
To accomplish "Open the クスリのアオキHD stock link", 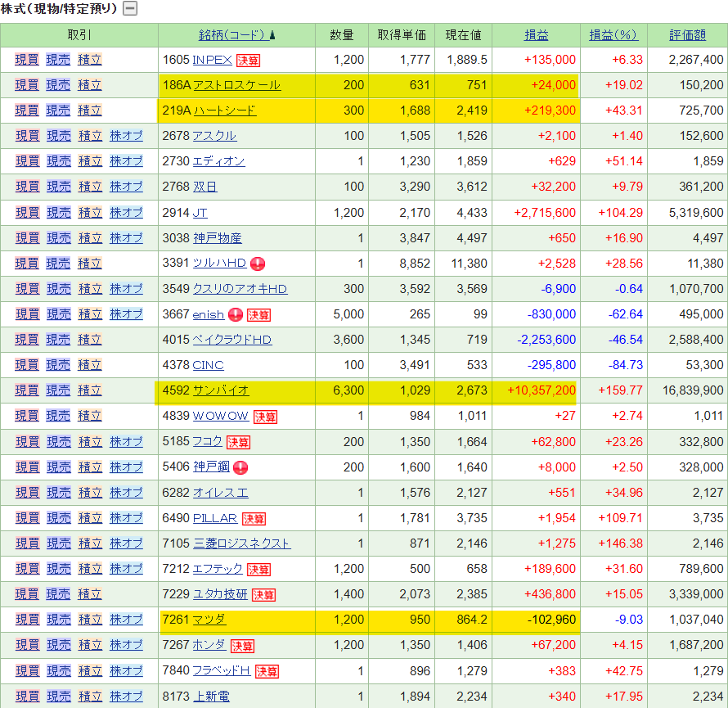I will point(240,289).
